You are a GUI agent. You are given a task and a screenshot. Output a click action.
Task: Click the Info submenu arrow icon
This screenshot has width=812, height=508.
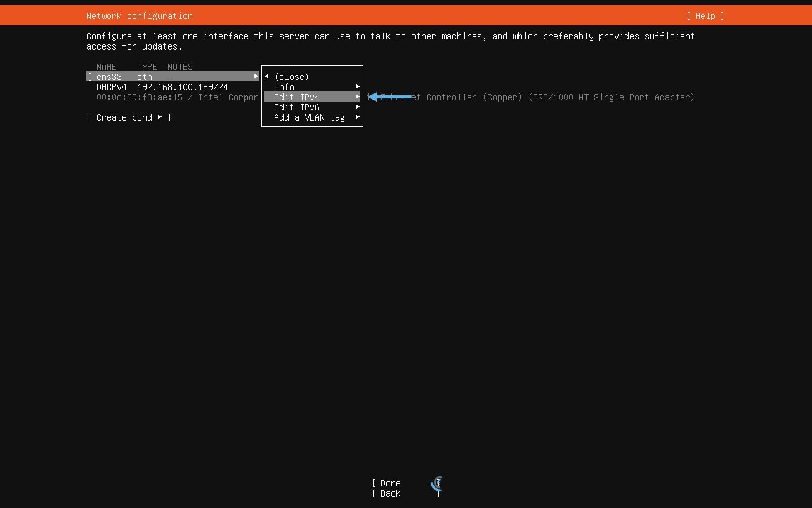(358, 87)
